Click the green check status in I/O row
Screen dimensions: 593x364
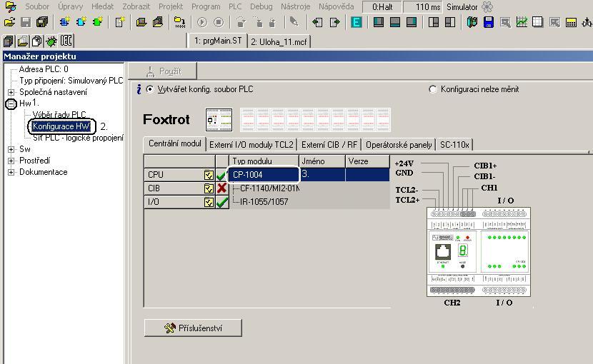(x=222, y=202)
